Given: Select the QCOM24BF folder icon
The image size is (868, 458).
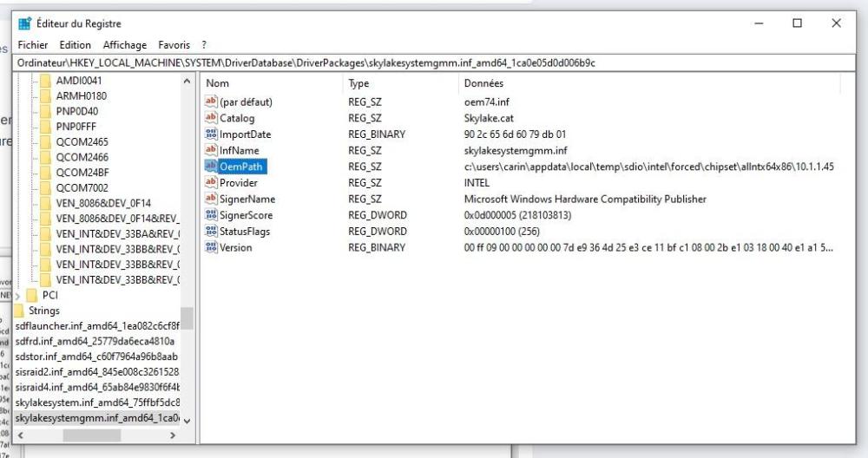Looking at the screenshot, I should [45, 173].
